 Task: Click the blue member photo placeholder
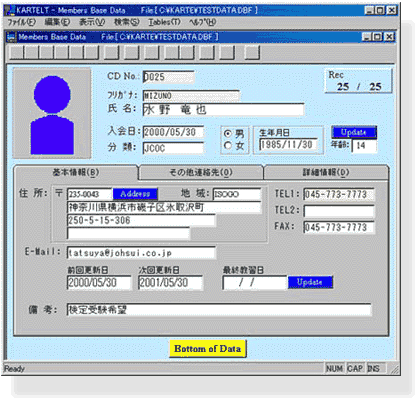(x=52, y=113)
